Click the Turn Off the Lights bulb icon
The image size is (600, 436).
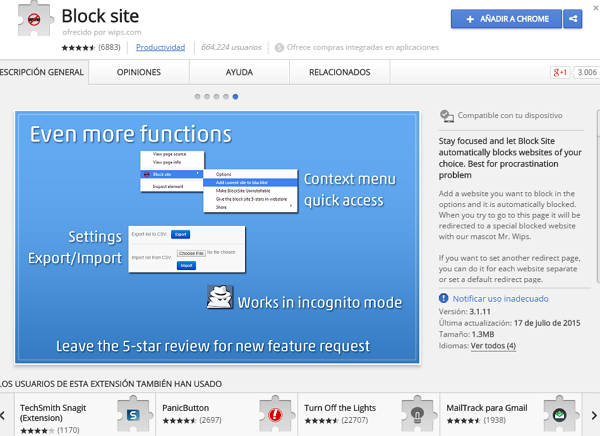coord(414,412)
